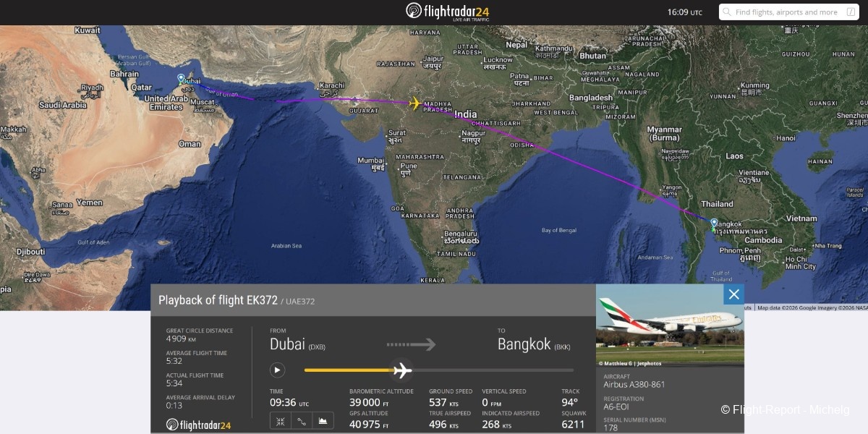868x434 pixels.
Task: Click the Flightradar24 logo in playback panel
Action: coord(199,425)
